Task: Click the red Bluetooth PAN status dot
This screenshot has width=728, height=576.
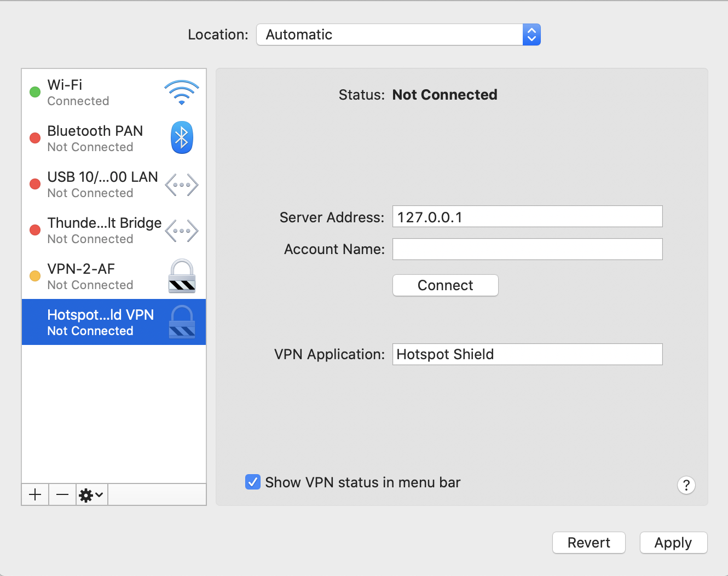Action: [35, 138]
